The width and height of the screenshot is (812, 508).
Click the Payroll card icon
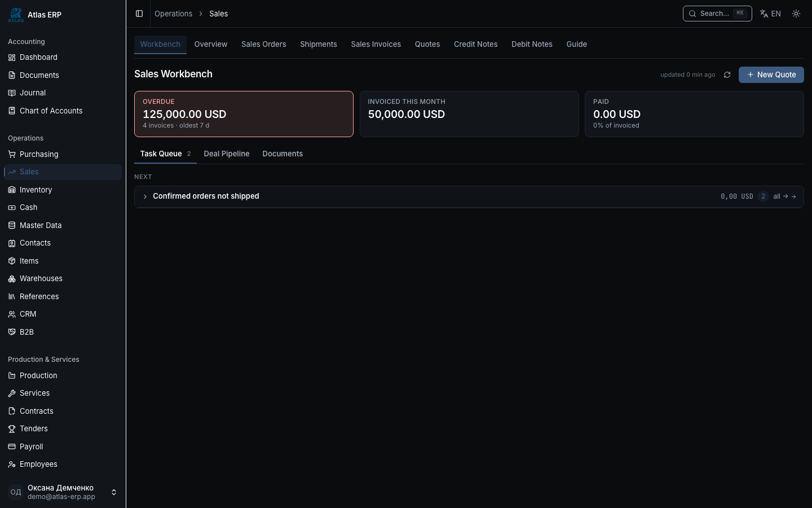pyautogui.click(x=12, y=447)
